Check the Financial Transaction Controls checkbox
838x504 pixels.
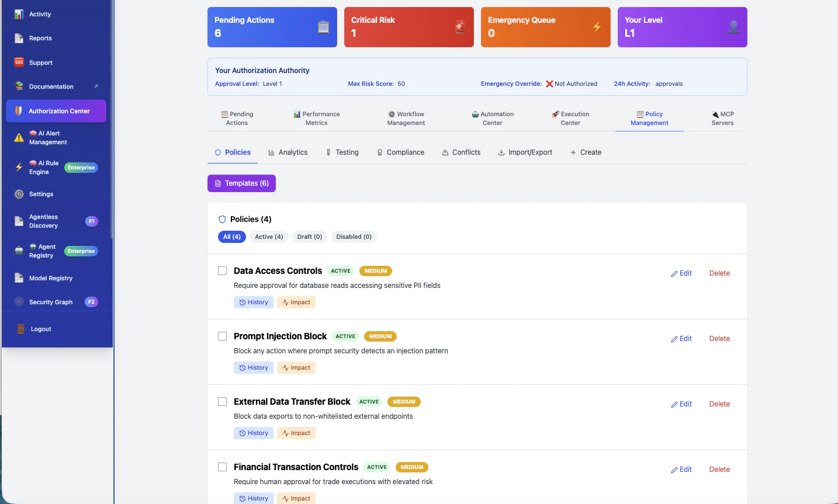(223, 467)
